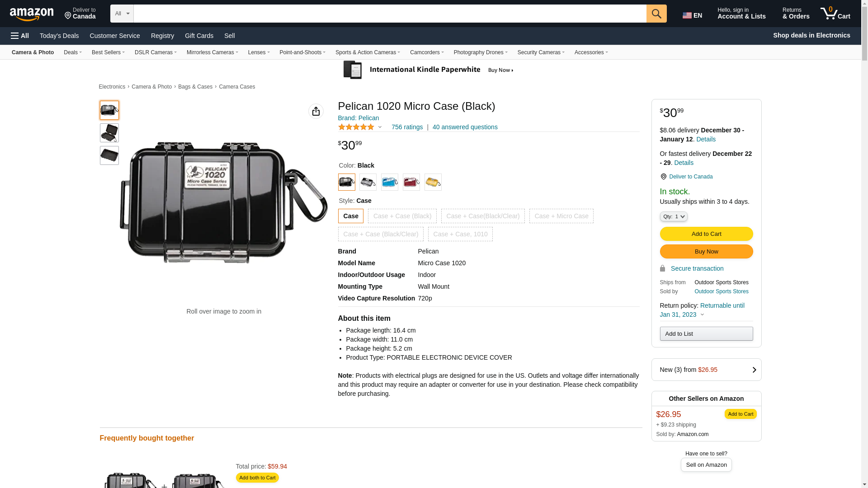Expand the return policy details chevron

702,315
